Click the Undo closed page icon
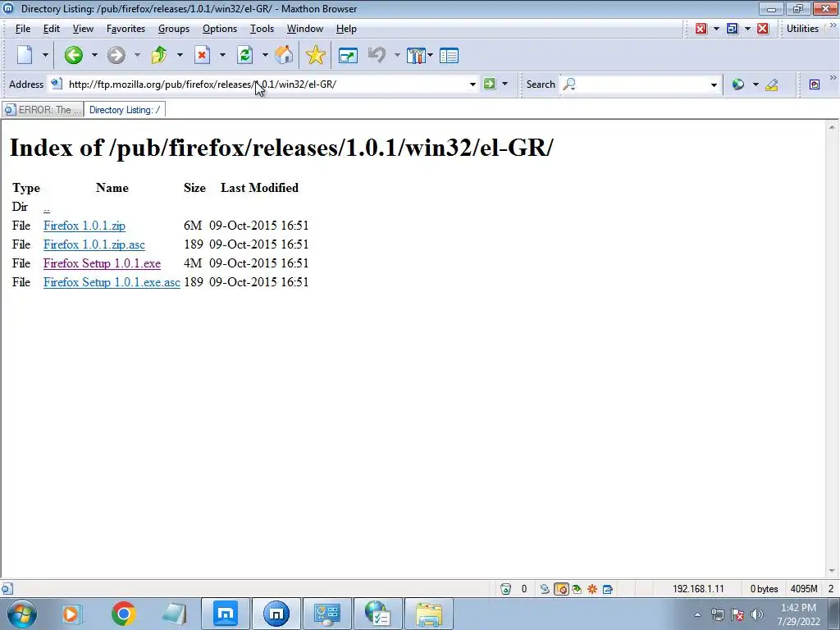Image resolution: width=840 pixels, height=630 pixels. coord(377,55)
